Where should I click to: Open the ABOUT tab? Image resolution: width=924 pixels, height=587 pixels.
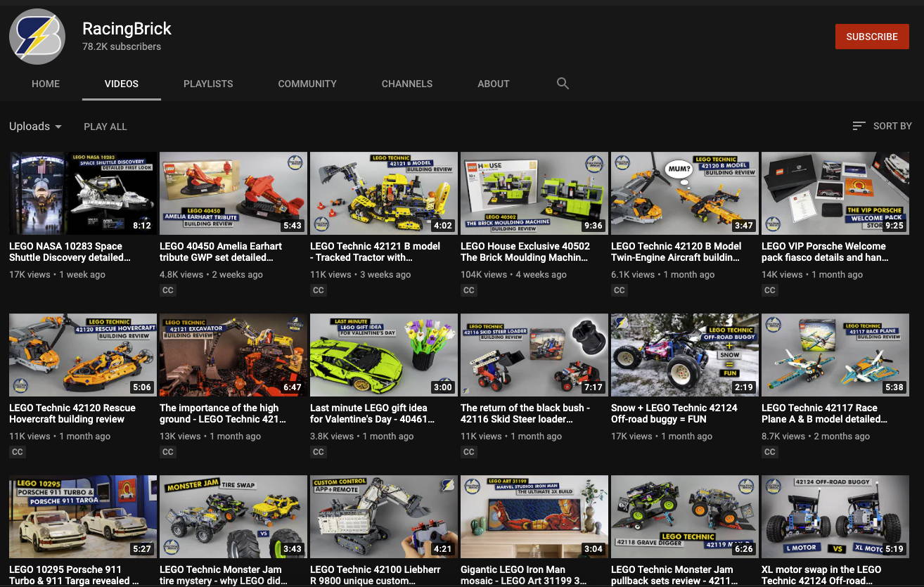click(x=494, y=84)
